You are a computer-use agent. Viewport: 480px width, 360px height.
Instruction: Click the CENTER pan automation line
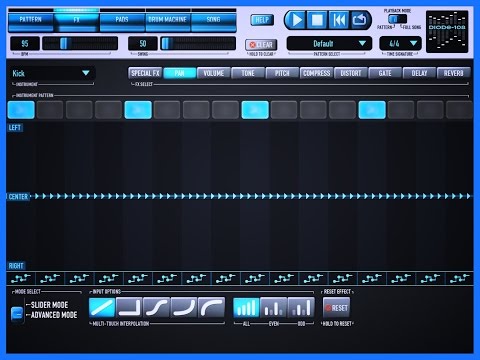click(251, 196)
